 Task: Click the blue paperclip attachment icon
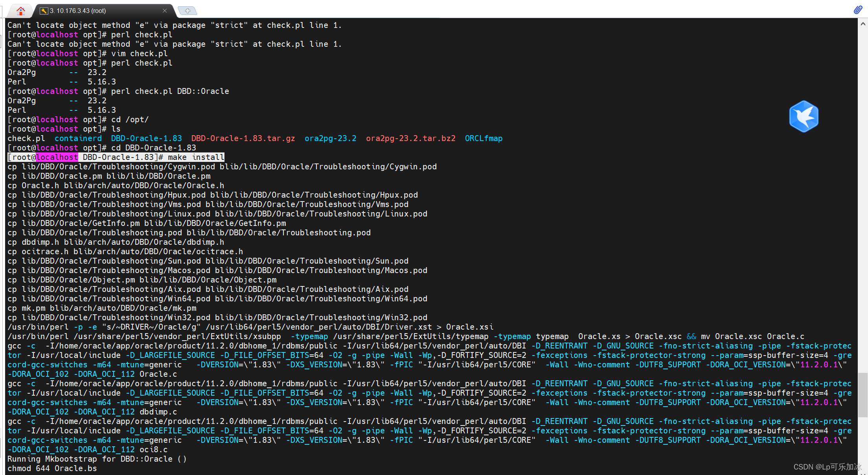click(x=859, y=10)
